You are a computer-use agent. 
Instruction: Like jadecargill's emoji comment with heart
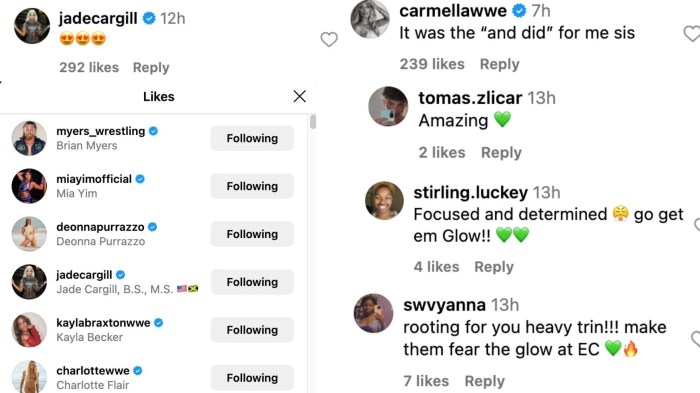pyautogui.click(x=329, y=39)
